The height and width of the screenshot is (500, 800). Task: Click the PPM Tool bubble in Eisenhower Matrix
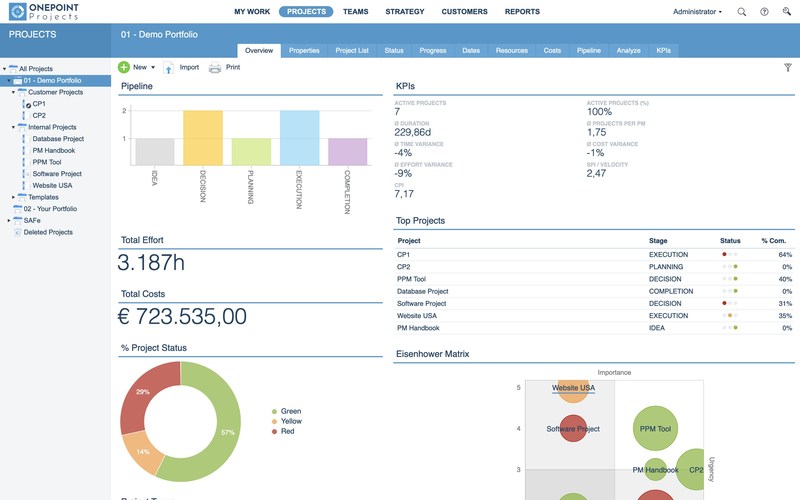point(654,428)
